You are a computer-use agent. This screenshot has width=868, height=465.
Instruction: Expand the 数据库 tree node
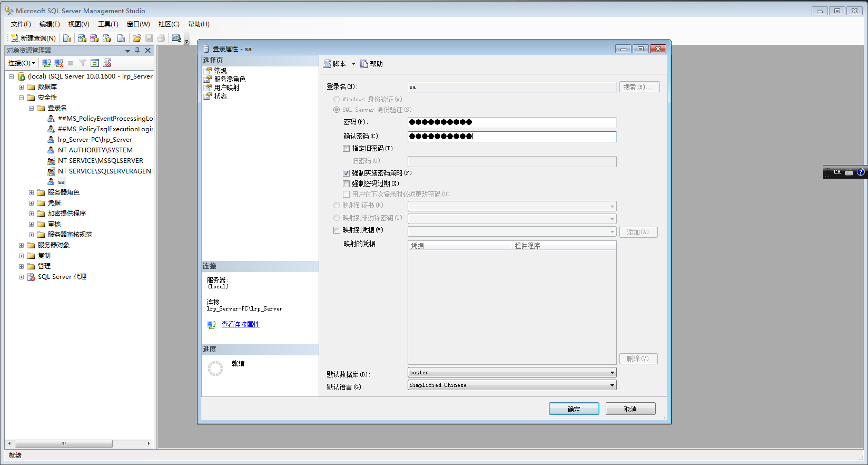point(21,87)
